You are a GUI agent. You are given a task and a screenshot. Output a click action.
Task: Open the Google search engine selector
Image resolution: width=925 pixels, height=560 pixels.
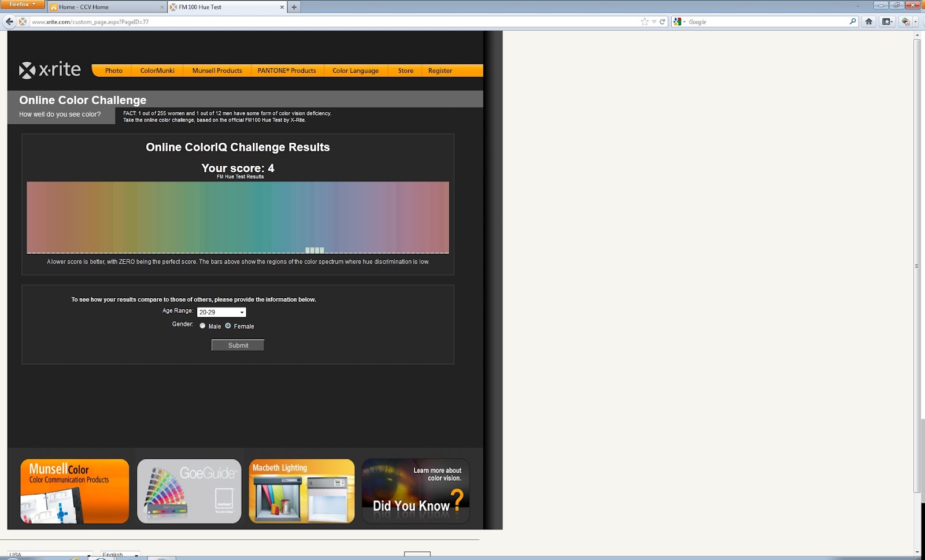point(679,22)
